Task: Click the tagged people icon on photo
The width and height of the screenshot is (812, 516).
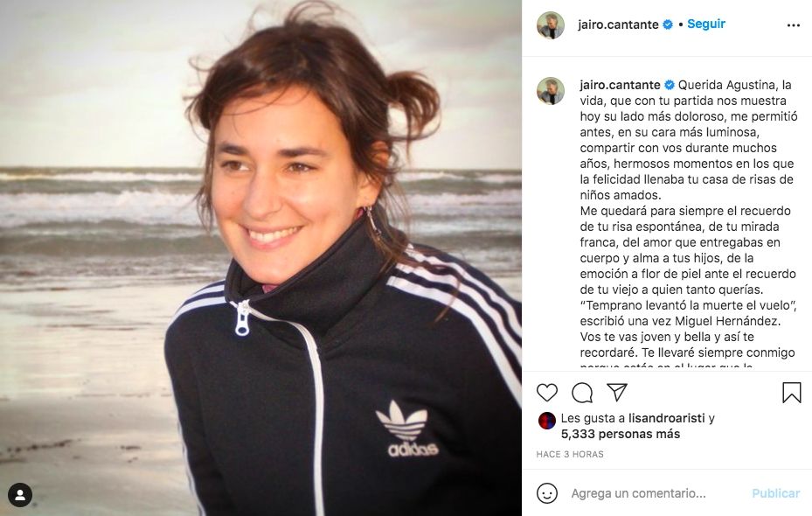Action: pos(20,495)
